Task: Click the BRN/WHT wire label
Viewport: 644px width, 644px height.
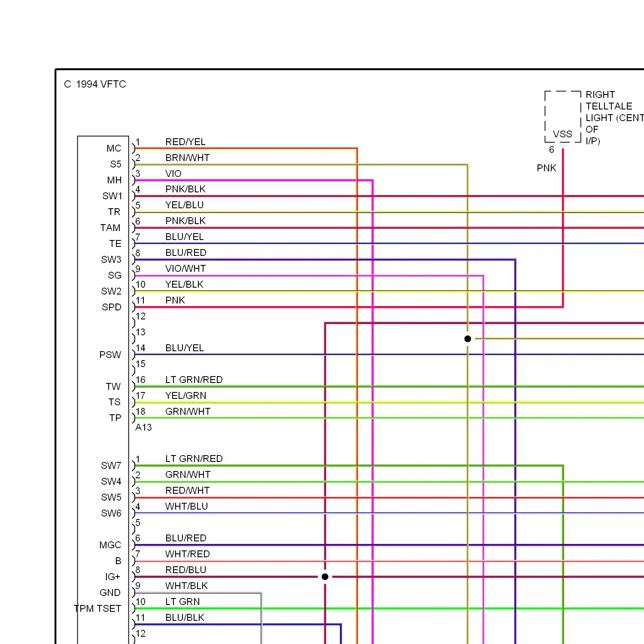Action: 188,158
